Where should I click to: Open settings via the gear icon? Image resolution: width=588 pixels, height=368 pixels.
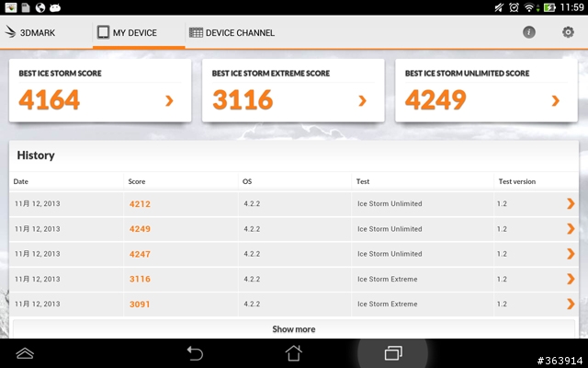click(568, 32)
